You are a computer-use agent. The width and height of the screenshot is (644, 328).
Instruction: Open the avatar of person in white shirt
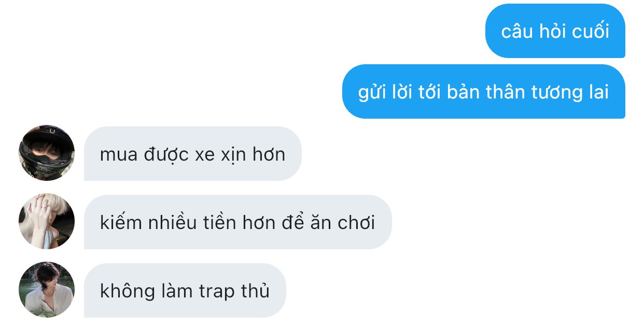(47, 290)
